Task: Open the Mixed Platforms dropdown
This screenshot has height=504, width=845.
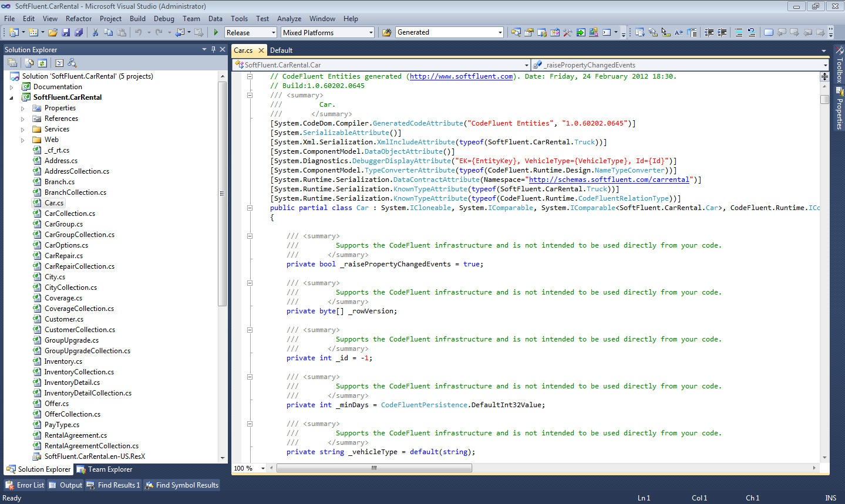Action: [x=370, y=32]
